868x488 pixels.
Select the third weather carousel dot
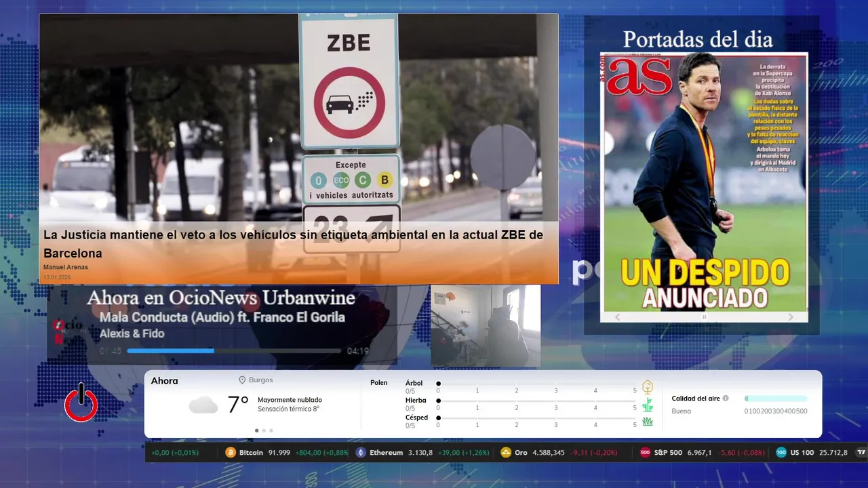[271, 430]
